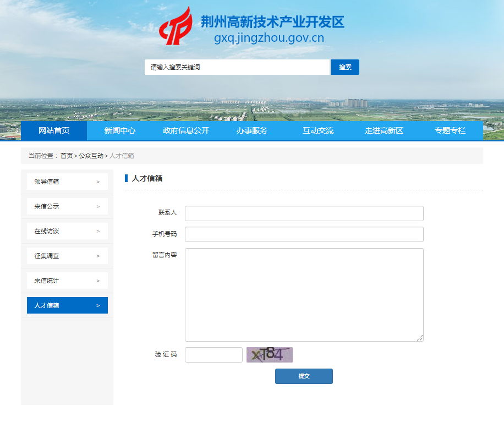Open the 专题专栏 menu item

coord(450,130)
